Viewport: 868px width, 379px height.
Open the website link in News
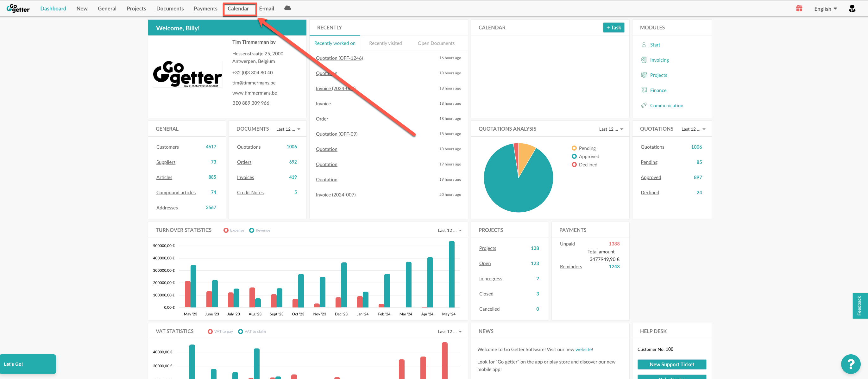pos(583,349)
